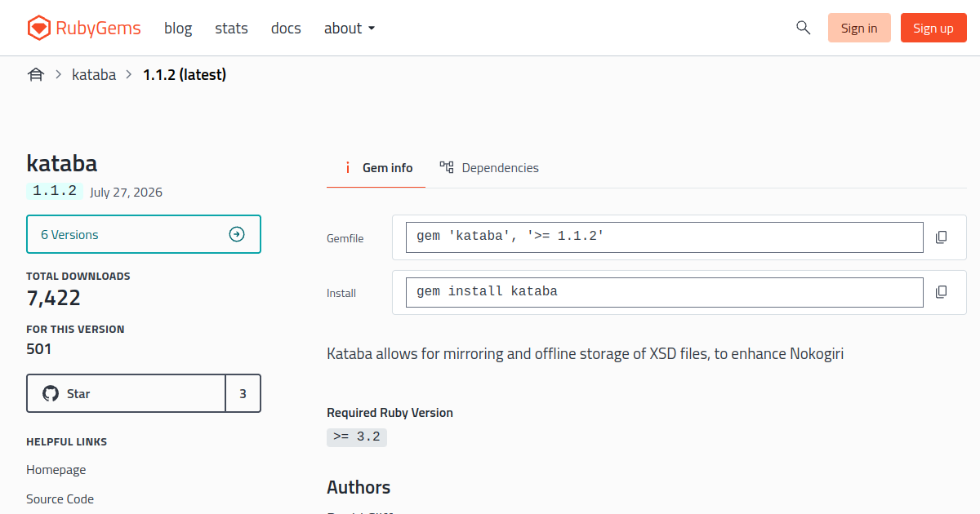Click the star count 3
The height and width of the screenshot is (514, 980).
pos(243,393)
